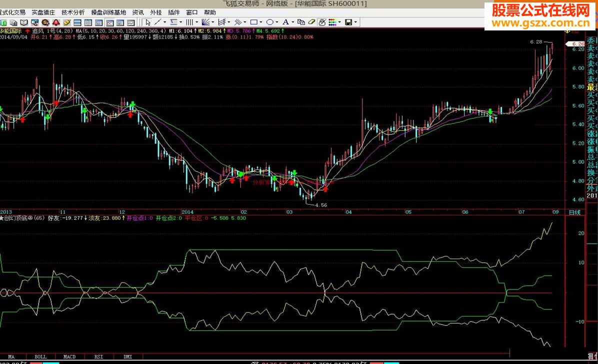Select the rectangle drawing tool

pos(253,22)
